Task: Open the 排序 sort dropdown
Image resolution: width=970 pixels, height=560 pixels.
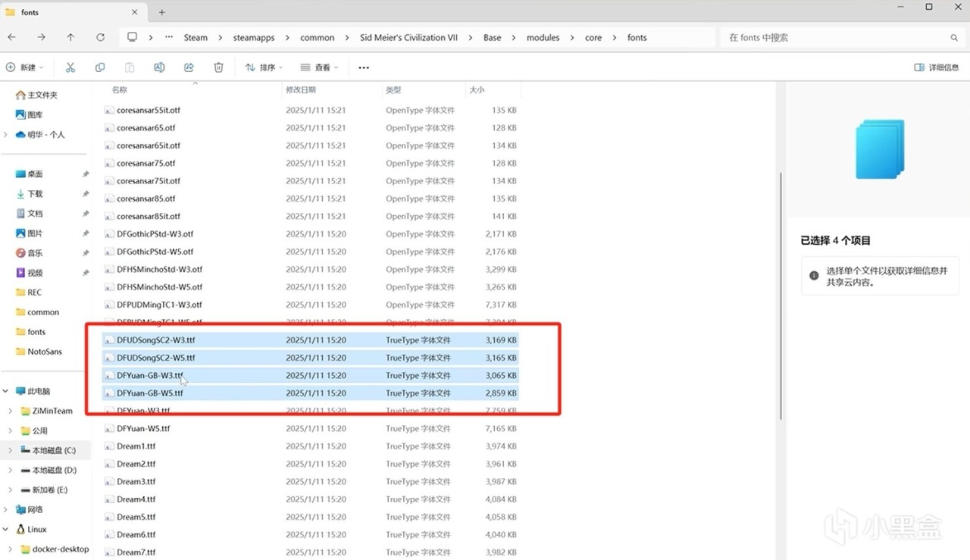Action: (265, 67)
